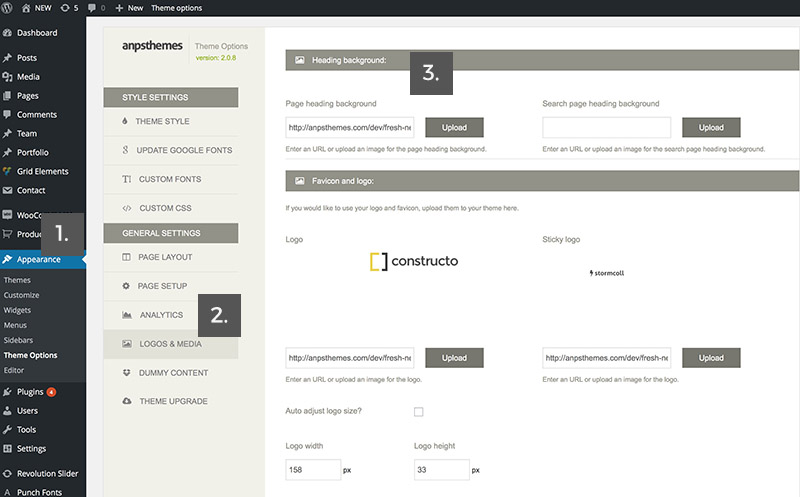The width and height of the screenshot is (800, 497).
Task: Upload a Logo image
Action: (454, 358)
